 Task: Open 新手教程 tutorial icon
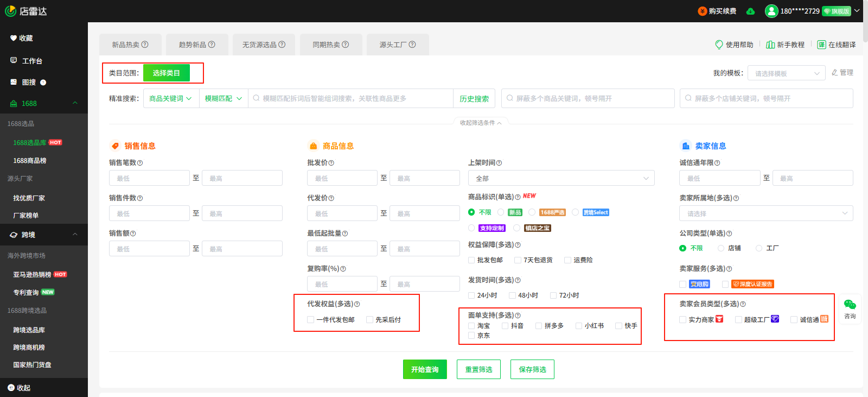pyautogui.click(x=770, y=45)
